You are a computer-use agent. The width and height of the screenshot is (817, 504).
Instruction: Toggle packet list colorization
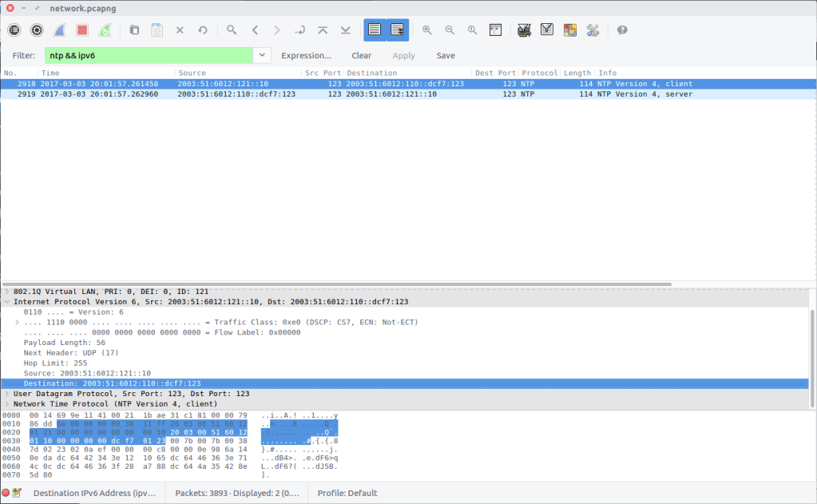375,30
